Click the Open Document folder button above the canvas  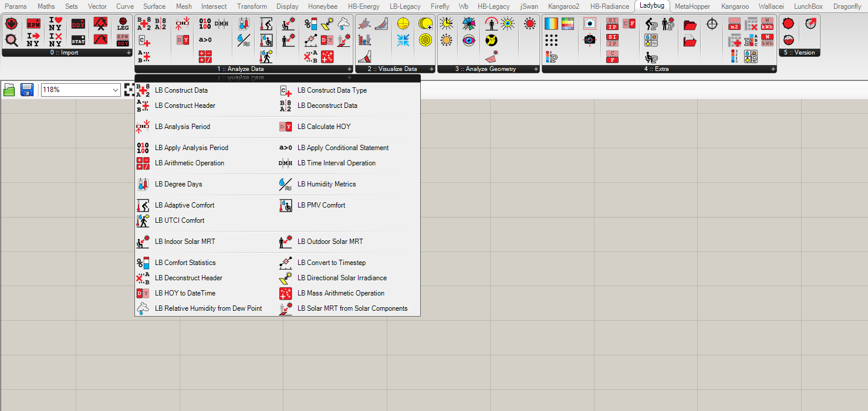pyautogui.click(x=9, y=89)
